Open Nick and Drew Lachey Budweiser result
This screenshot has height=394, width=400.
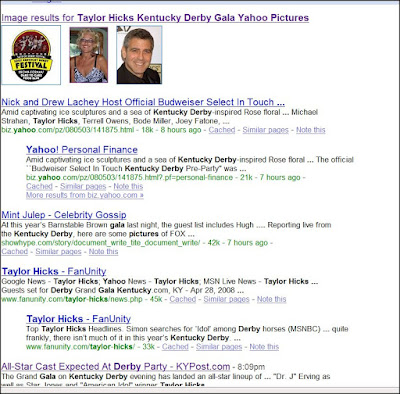point(143,102)
